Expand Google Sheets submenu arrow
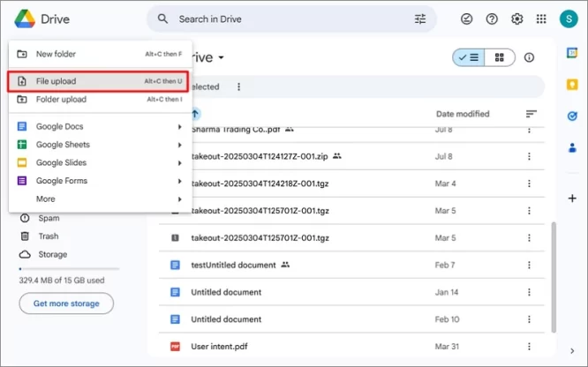The width and height of the screenshot is (588, 367). [179, 145]
